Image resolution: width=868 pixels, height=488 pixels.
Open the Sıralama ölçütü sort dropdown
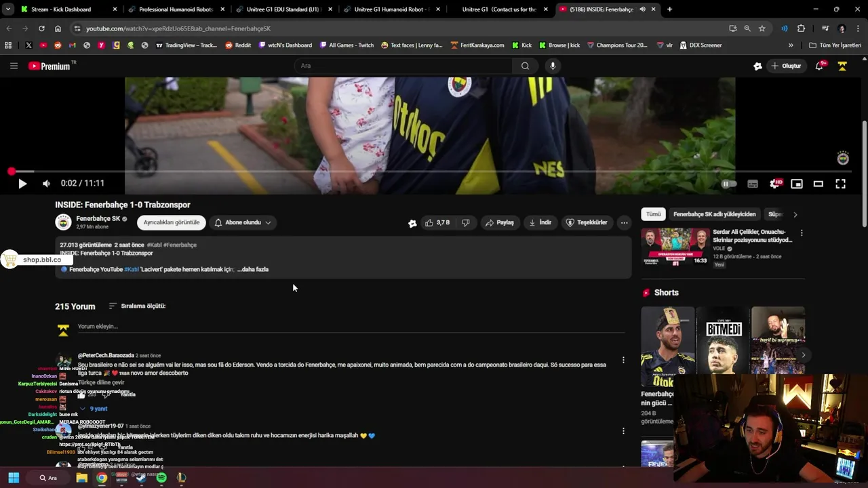click(137, 306)
